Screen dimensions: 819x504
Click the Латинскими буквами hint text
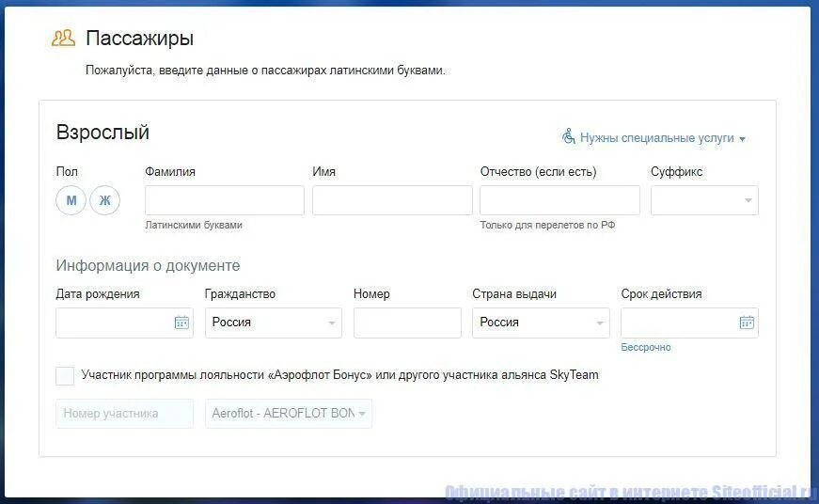coord(194,225)
